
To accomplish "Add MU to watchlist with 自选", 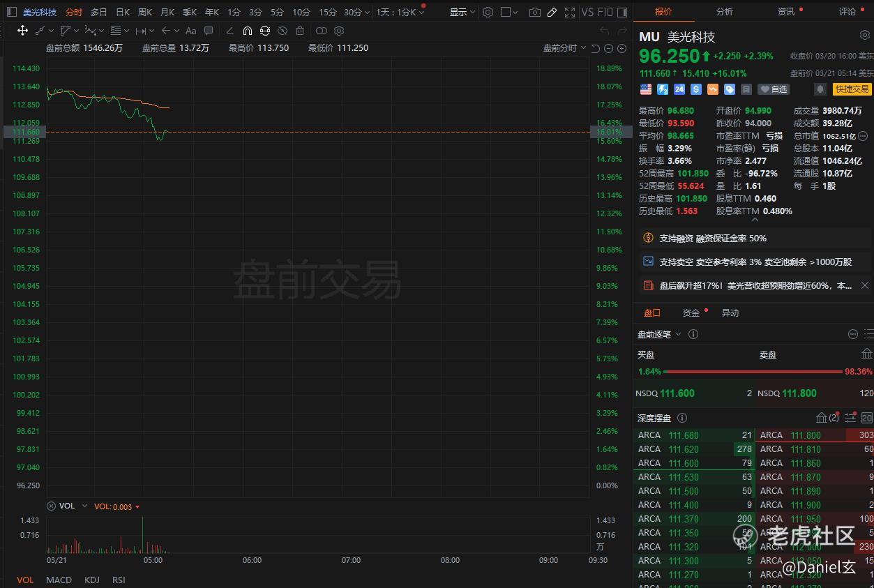I will 774,89.
